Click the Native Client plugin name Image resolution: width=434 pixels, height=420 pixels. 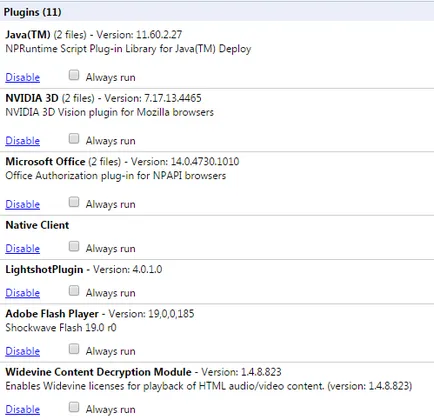(x=37, y=225)
